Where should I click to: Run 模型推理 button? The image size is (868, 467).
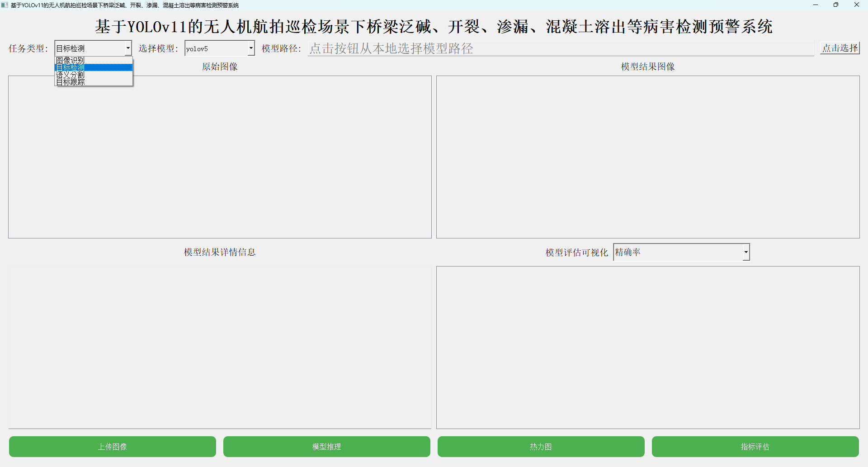tap(327, 447)
